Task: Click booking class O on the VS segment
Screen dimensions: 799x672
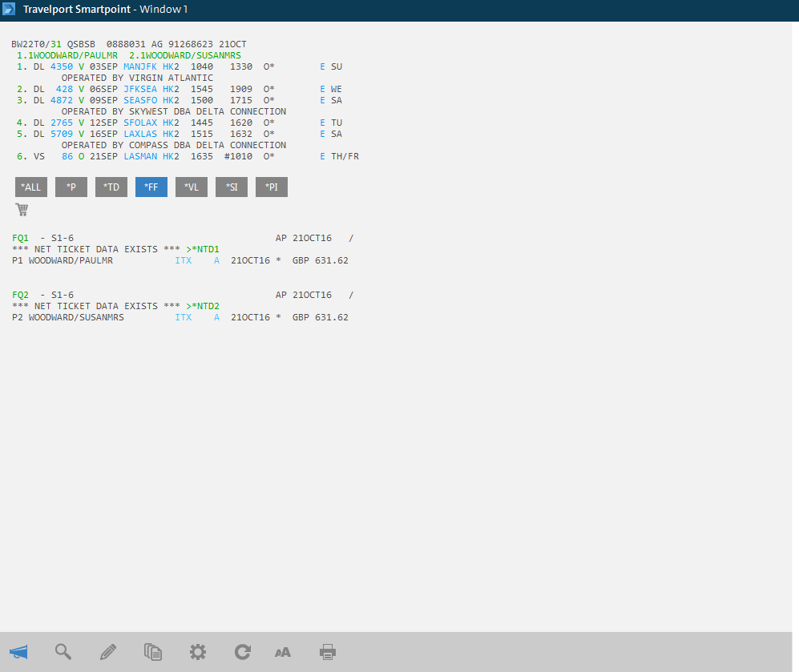Action: 81,156
